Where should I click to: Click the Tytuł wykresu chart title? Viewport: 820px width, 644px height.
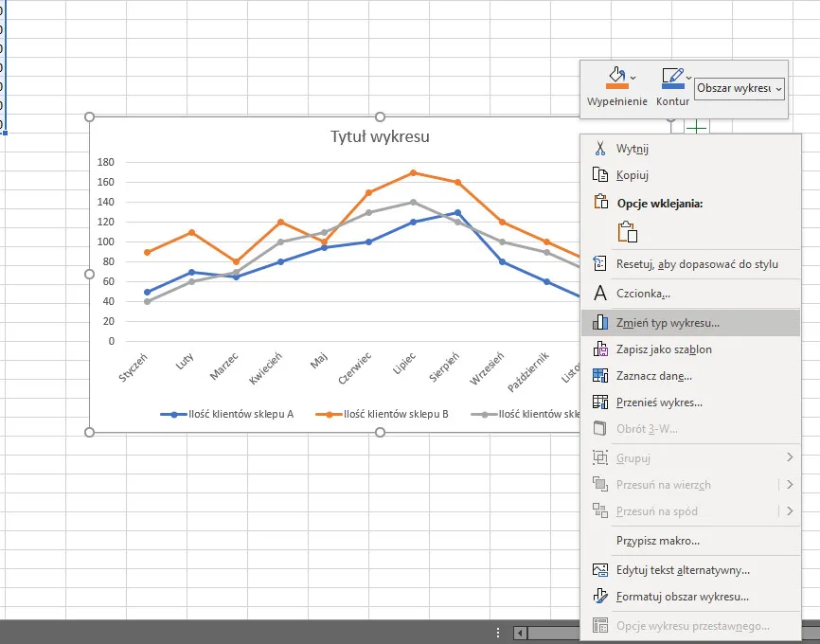click(380, 136)
